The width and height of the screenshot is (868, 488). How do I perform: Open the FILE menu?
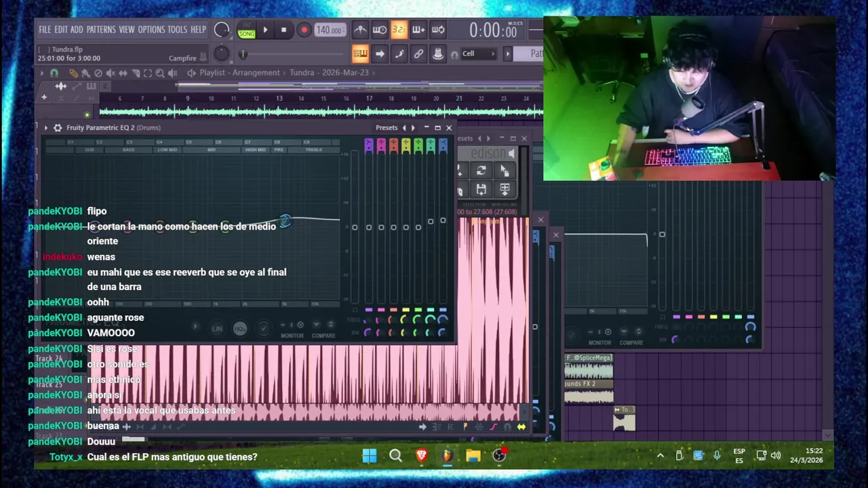[x=45, y=30]
